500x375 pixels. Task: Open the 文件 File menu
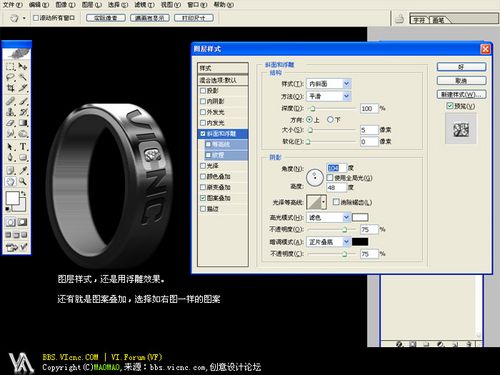click(x=13, y=5)
